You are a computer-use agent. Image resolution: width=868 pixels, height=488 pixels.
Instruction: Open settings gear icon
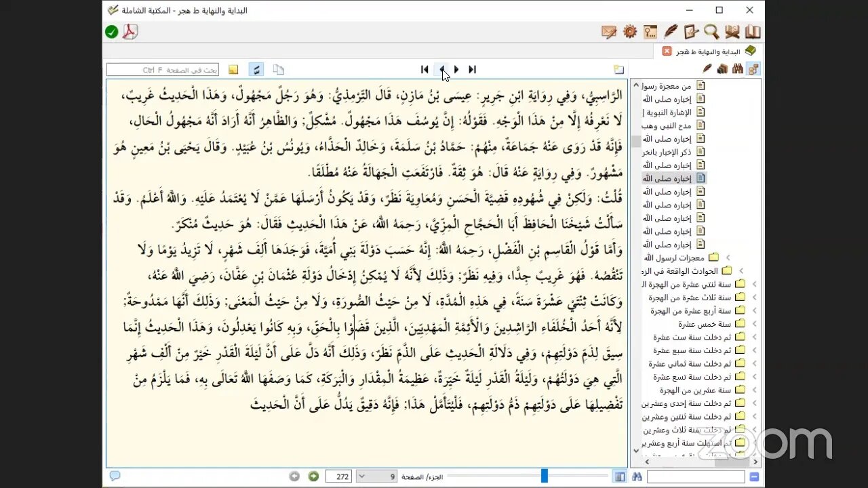click(630, 32)
